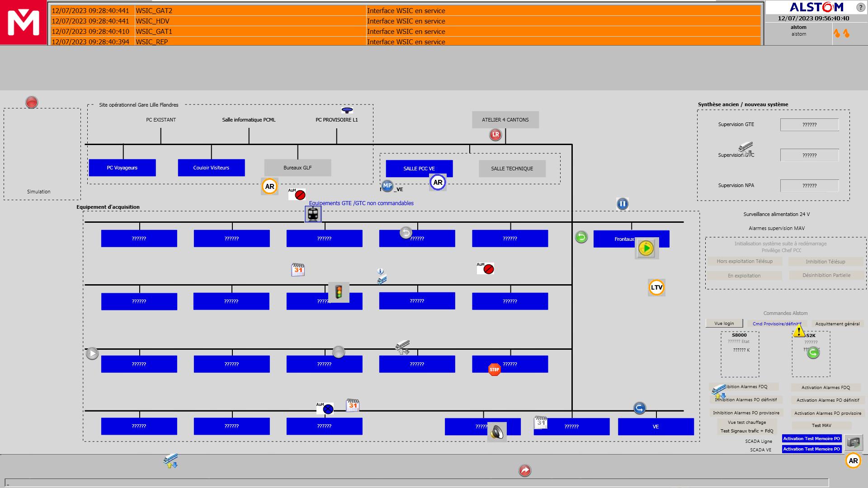The height and width of the screenshot is (488, 868).
Task: Click train icon in bottom bar
Action: tap(170, 460)
